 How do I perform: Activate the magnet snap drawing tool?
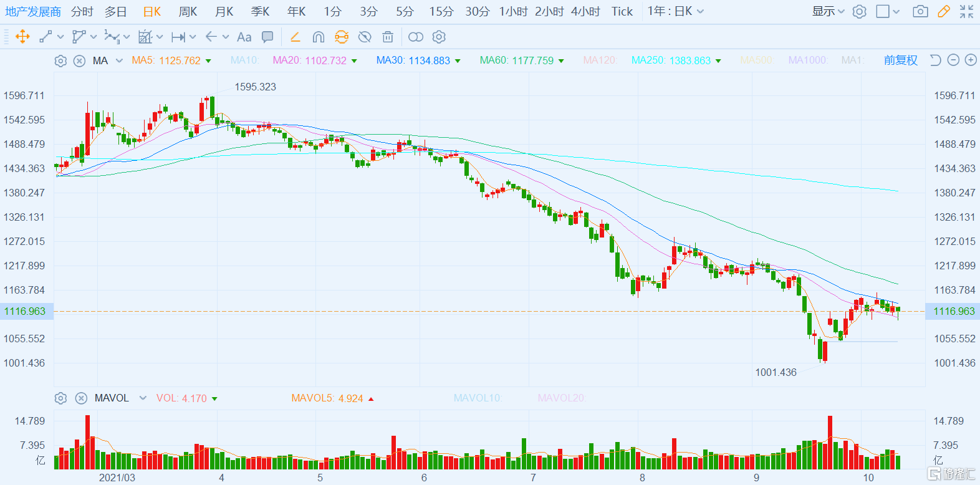pos(319,37)
